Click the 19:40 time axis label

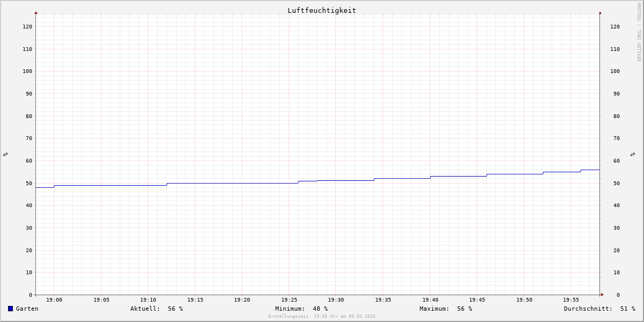(430, 300)
